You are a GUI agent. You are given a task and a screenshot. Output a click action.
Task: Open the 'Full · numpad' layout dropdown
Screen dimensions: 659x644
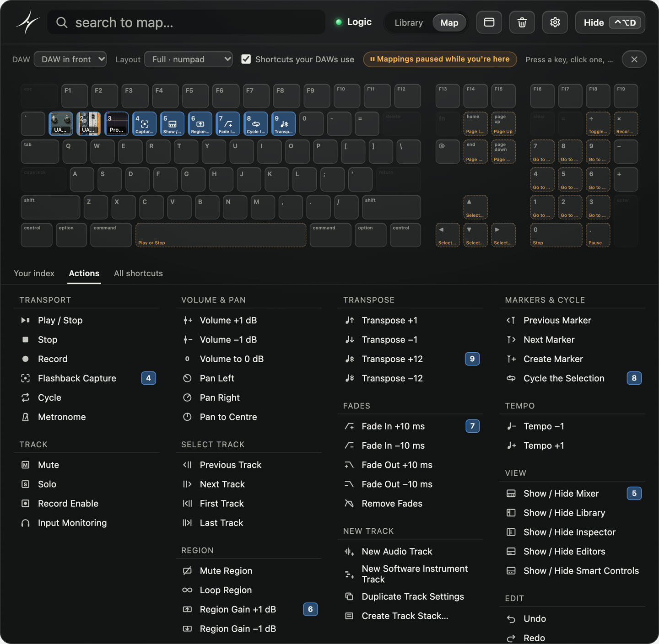tap(189, 59)
